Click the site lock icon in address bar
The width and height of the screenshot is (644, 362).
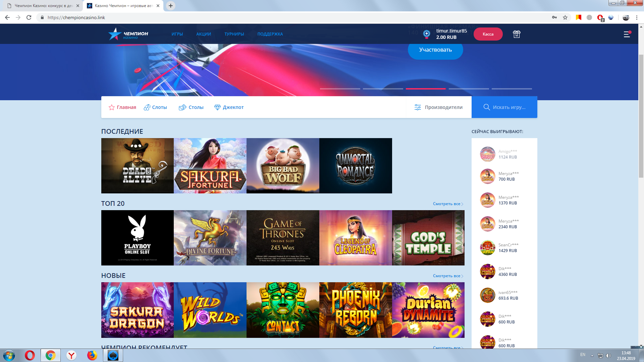(x=42, y=17)
